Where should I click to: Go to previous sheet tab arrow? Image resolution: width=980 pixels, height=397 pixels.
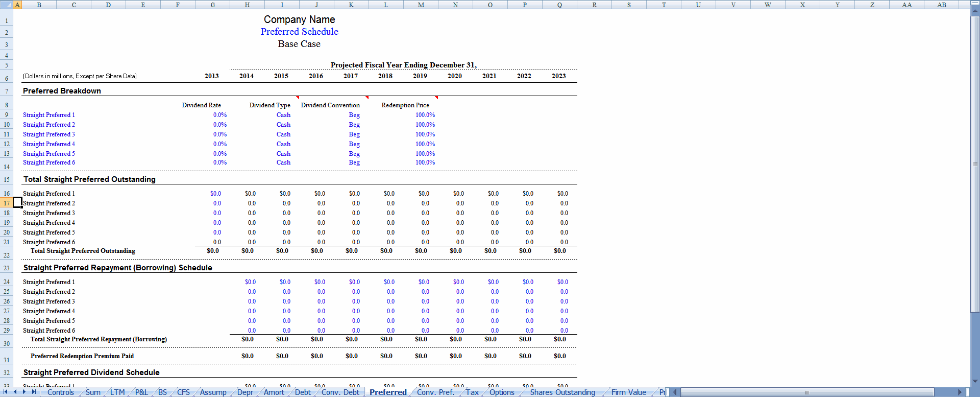click(15, 392)
